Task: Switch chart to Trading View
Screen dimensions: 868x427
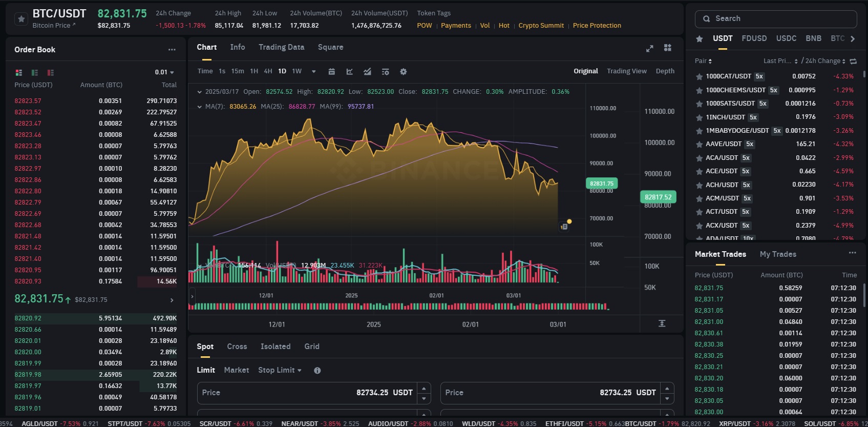Action: pyautogui.click(x=626, y=71)
